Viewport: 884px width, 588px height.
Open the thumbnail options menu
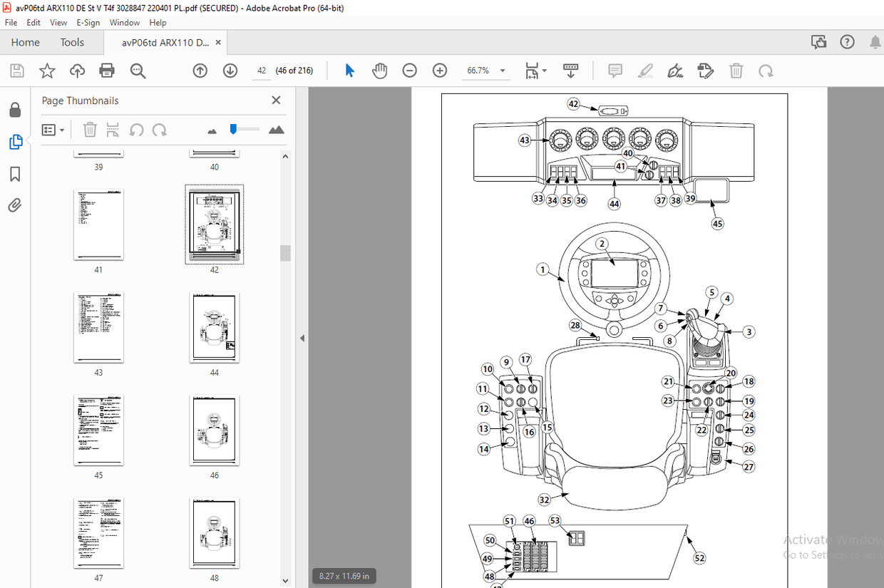(x=53, y=130)
